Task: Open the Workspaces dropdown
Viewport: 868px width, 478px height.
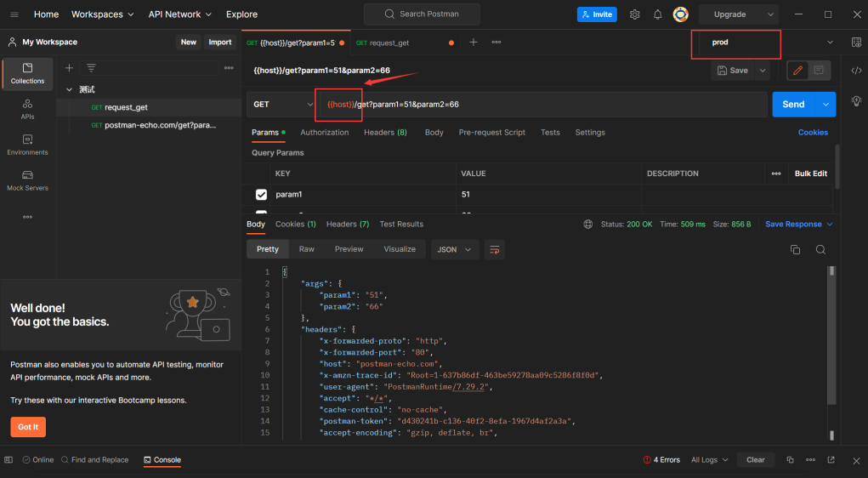Action: [x=102, y=14]
